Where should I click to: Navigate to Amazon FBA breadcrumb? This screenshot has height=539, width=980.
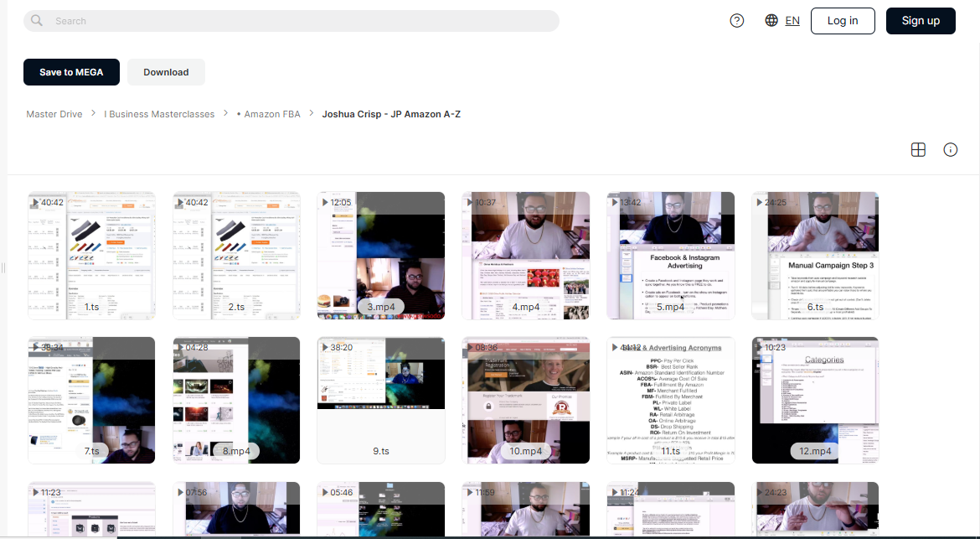(x=269, y=114)
